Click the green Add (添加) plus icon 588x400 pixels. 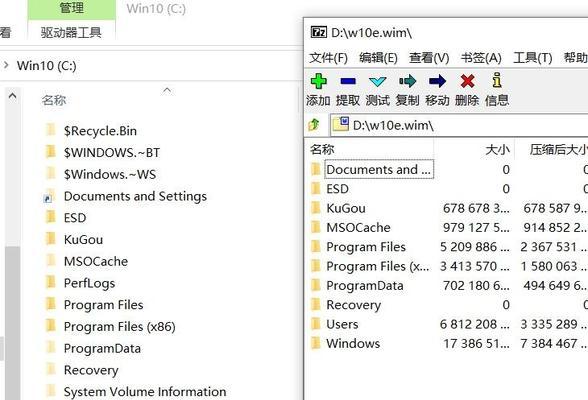[x=318, y=81]
